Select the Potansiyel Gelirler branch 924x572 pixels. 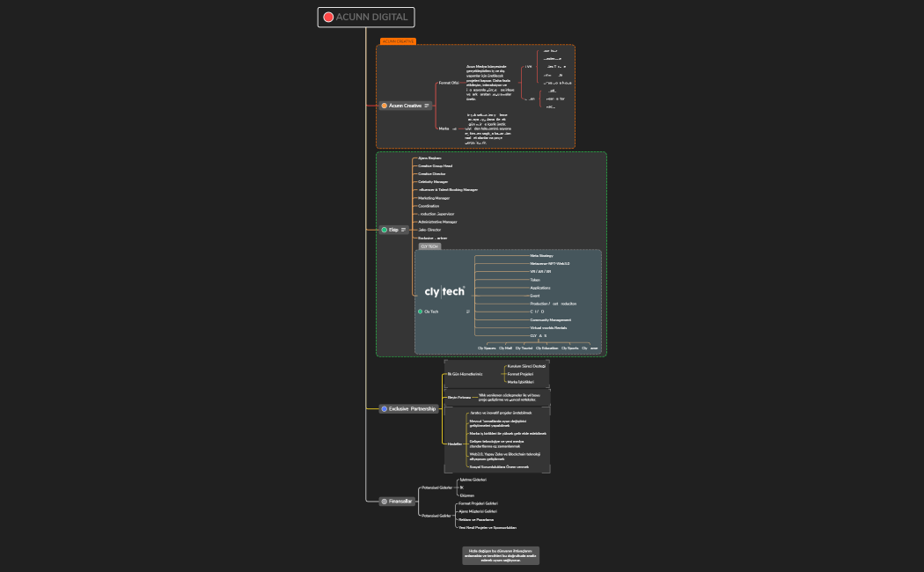tap(436, 516)
